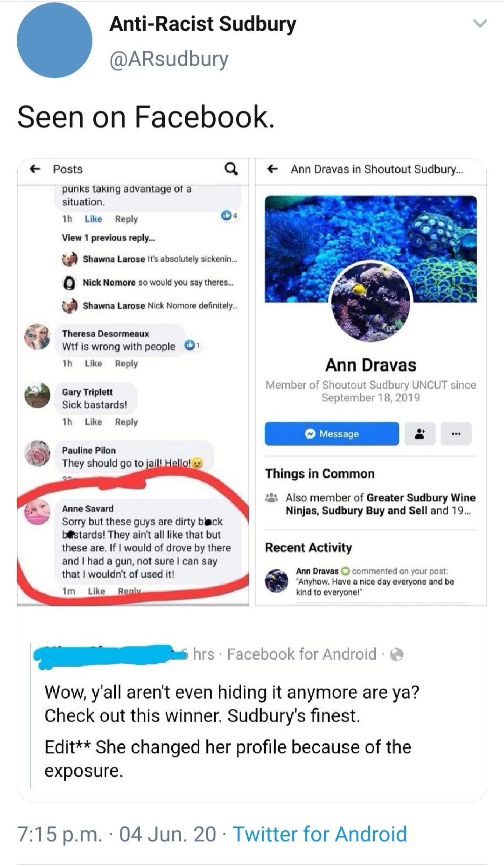The height and width of the screenshot is (867, 504).
Task: Tap the group members icon under Things in Common
Action: (271, 497)
